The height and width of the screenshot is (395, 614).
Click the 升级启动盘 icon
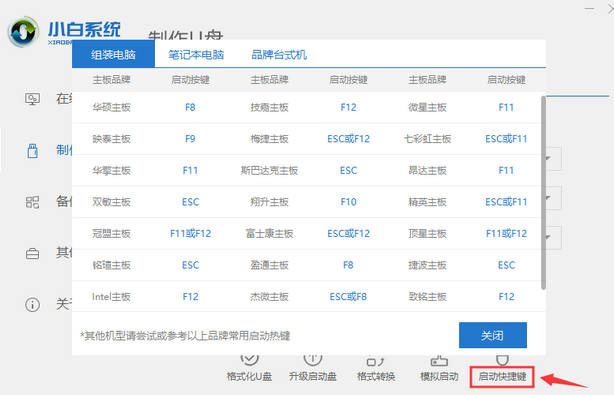coord(312,360)
